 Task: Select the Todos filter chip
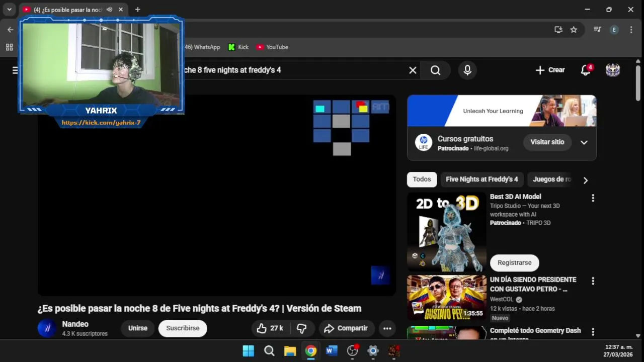tap(422, 179)
